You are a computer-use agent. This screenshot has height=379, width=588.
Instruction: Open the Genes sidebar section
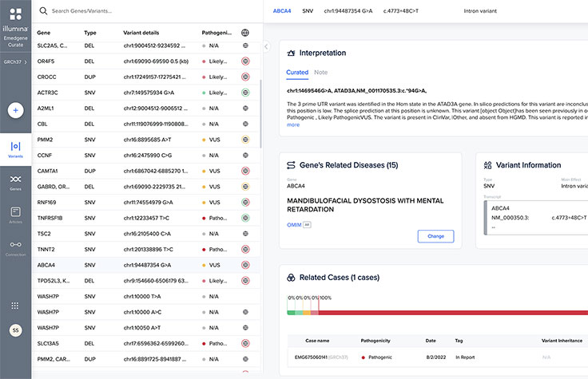tap(15, 183)
